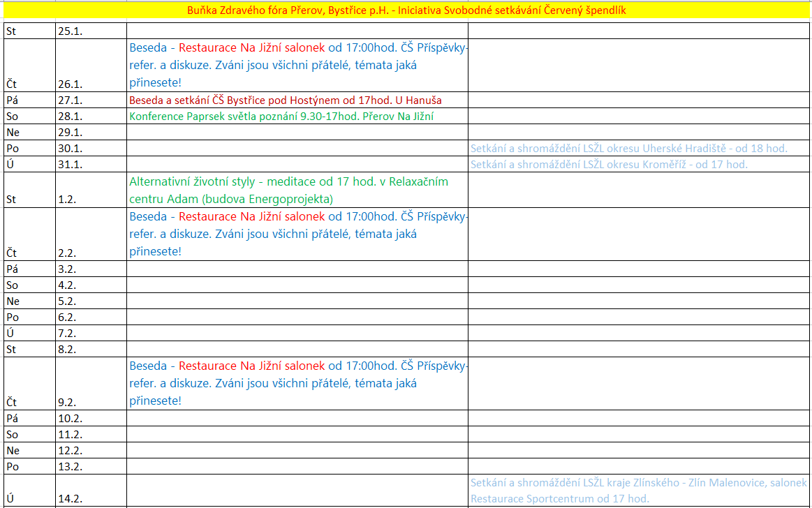Viewport: 812px width, 508px height.
Task: Select the day cell 'So' next to 28.1.
Action: [29, 117]
